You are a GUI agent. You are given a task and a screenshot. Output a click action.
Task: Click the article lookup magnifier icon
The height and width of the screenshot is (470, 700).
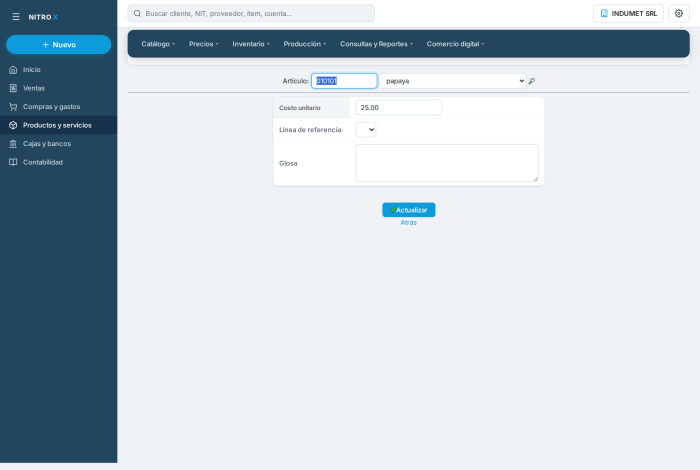tap(532, 81)
